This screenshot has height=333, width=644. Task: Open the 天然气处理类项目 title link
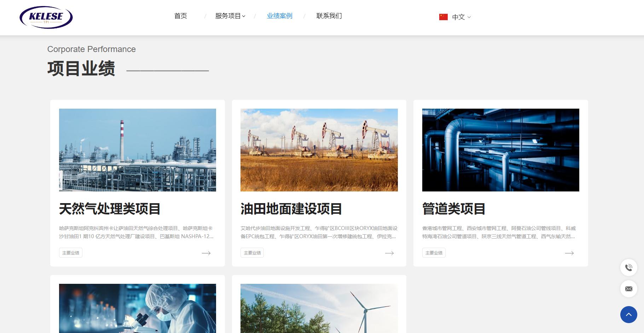point(110,209)
